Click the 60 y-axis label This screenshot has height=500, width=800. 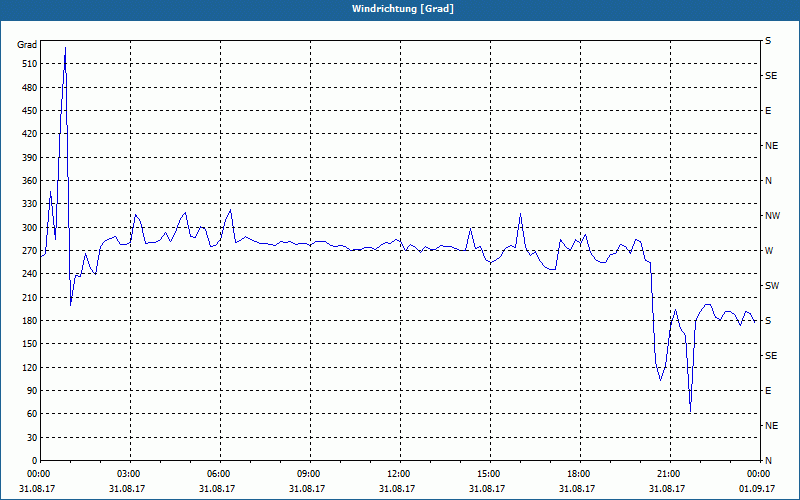[32, 413]
